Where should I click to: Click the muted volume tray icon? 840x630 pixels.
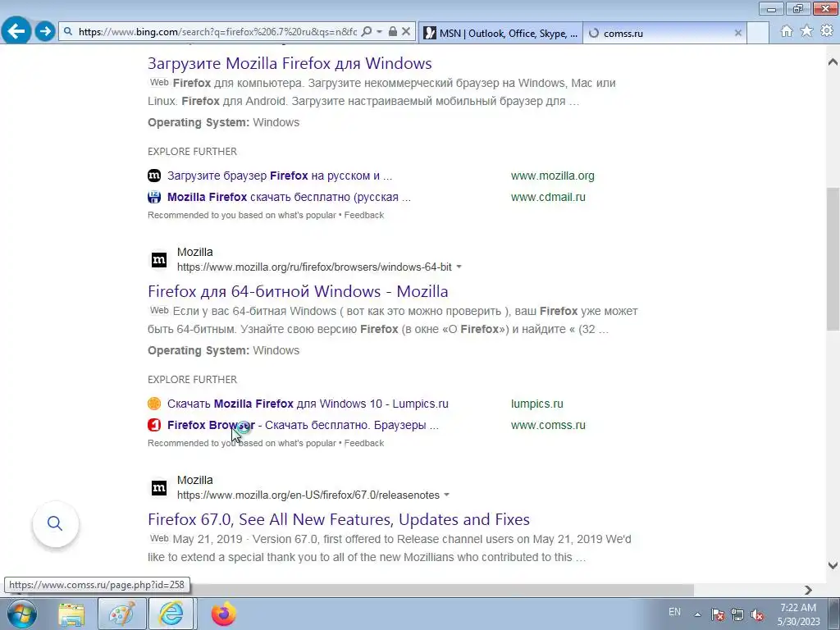point(757,614)
